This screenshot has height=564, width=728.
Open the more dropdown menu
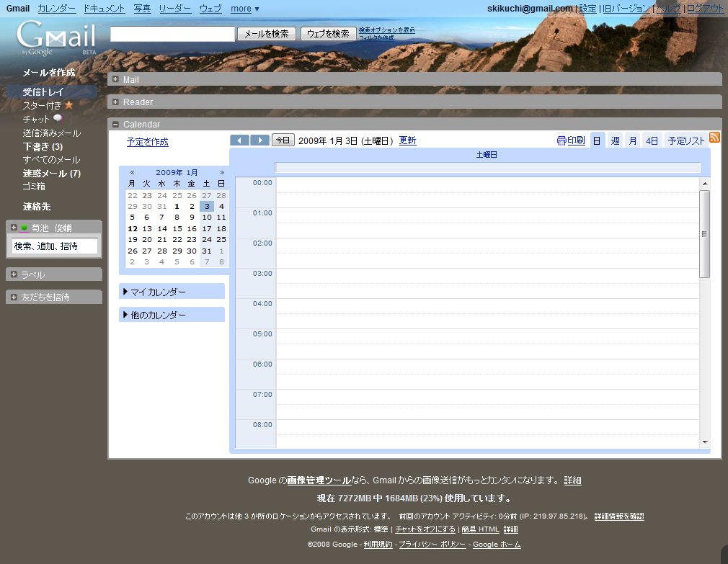245,9
